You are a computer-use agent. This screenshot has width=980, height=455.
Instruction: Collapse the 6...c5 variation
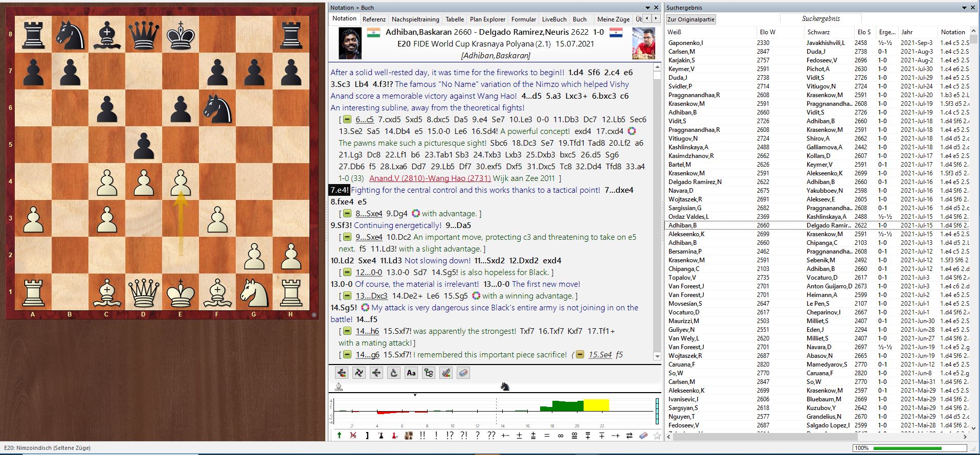[x=347, y=120]
